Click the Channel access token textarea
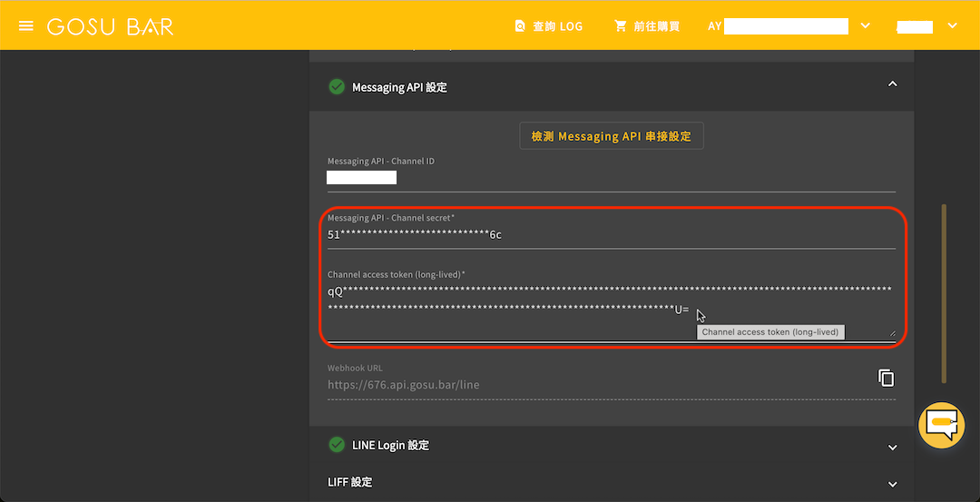Screen dimensions: 980x502 pos(612,310)
